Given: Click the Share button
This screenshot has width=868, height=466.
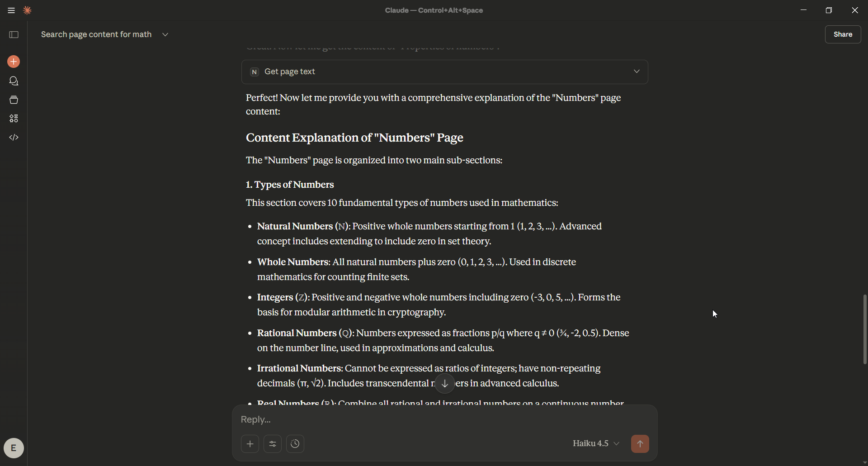Looking at the screenshot, I should (x=843, y=34).
